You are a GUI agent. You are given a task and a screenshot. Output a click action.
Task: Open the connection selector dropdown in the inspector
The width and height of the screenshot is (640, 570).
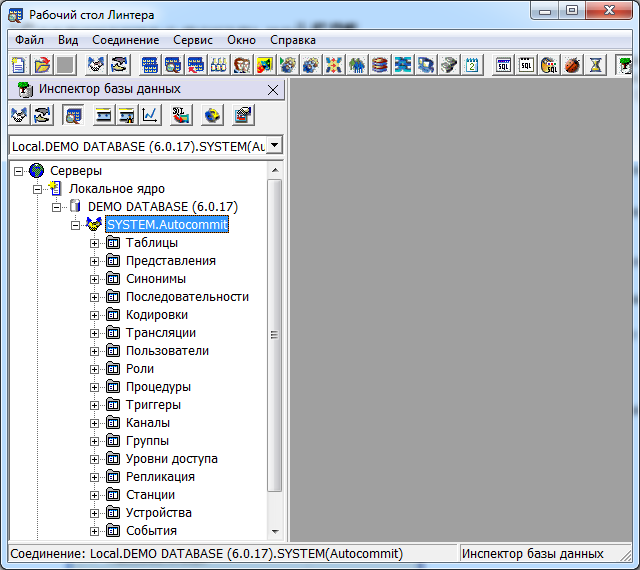(274, 146)
